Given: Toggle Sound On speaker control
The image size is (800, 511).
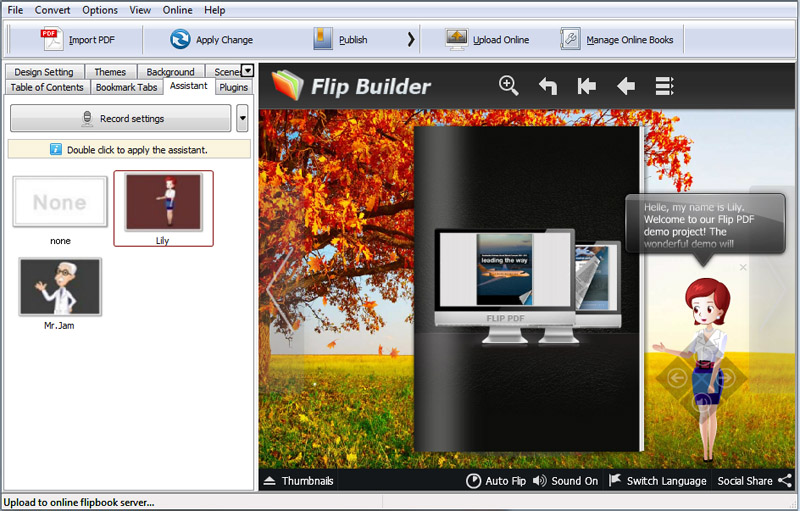Looking at the screenshot, I should tap(565, 481).
